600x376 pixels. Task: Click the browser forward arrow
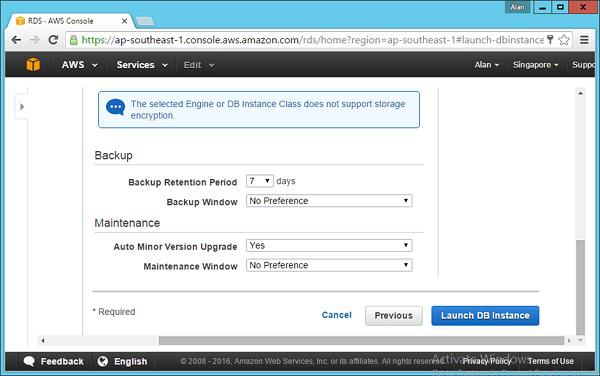(34, 40)
